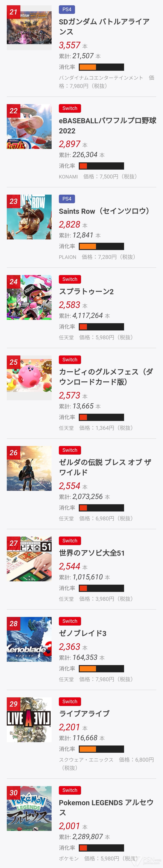This screenshot has width=163, height=868.
Task: Click the rank 27 badge on アソビ大全
Action: pos(13,543)
